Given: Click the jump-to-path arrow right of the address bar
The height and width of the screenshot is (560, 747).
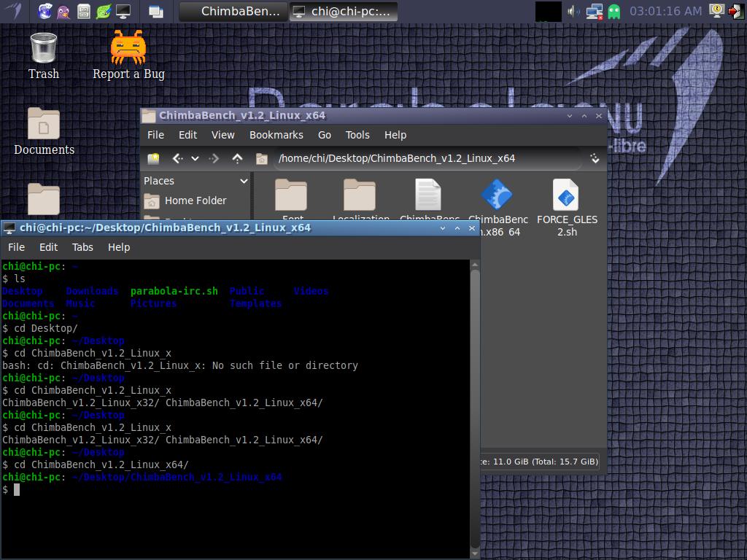Looking at the screenshot, I should pos(595,158).
